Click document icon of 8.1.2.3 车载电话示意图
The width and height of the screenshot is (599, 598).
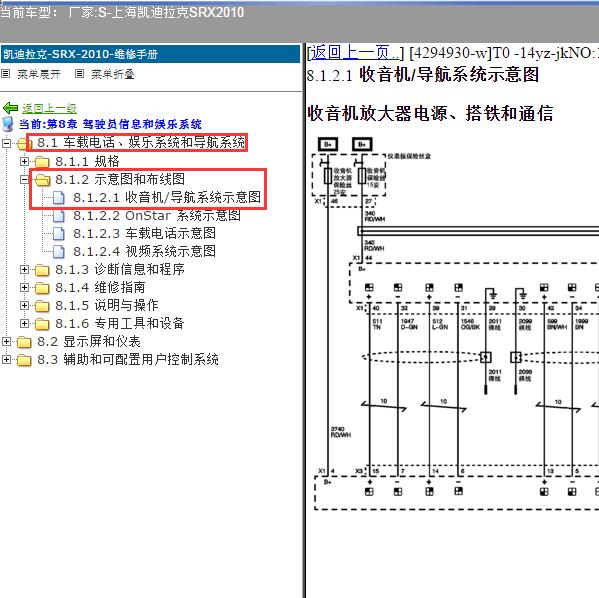(58, 233)
